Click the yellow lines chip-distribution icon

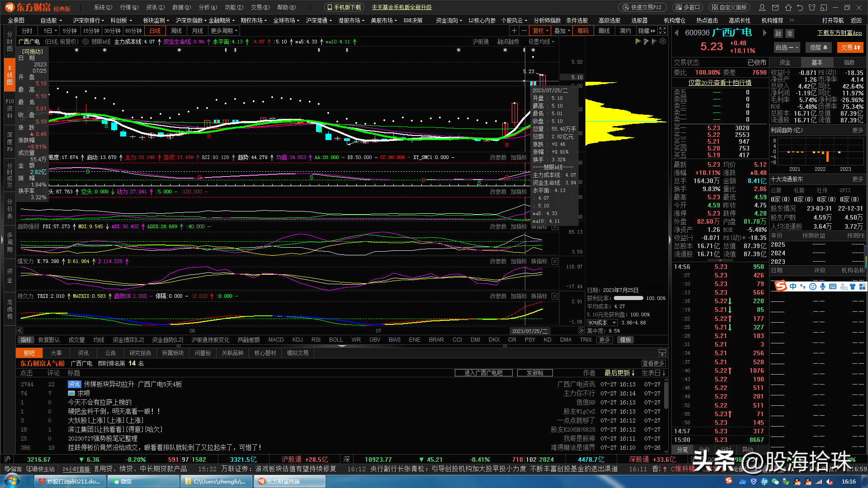[x=638, y=42]
